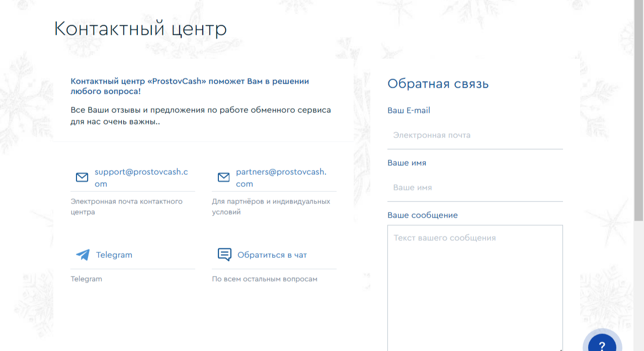Click the Telegram paper plane icon
Screen dimensions: 644x351
pos(83,255)
